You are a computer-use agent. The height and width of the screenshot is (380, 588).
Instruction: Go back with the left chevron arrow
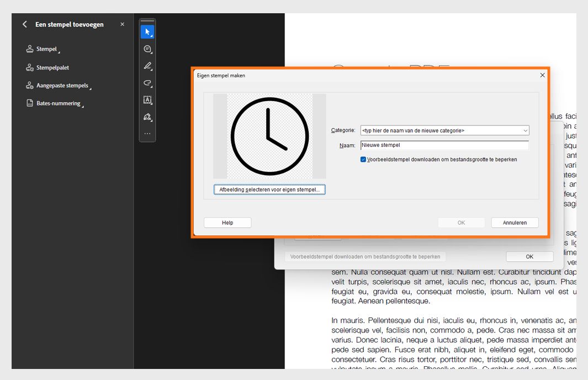click(24, 24)
